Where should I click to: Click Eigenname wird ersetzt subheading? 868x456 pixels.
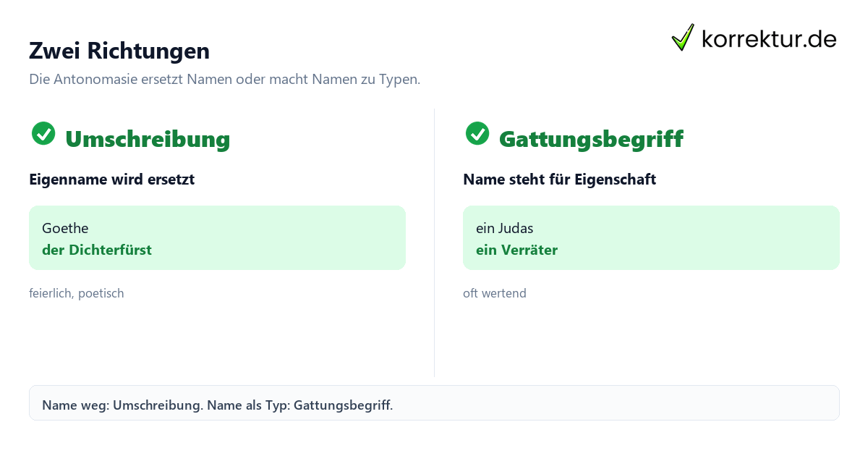pos(111,180)
